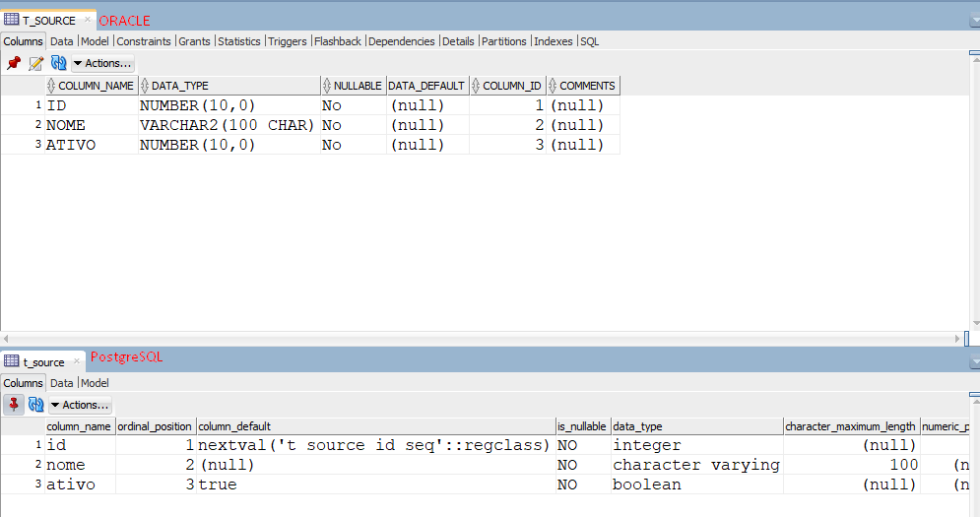The image size is (980, 517).
Task: Select the 'ativo' cell in PostgreSQL grid
Action: point(80,485)
